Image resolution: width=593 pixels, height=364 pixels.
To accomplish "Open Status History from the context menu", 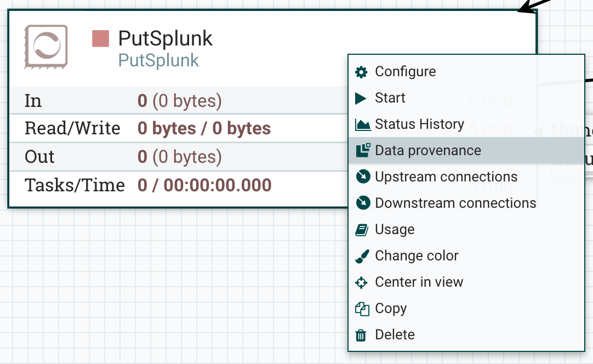I will pyautogui.click(x=419, y=124).
